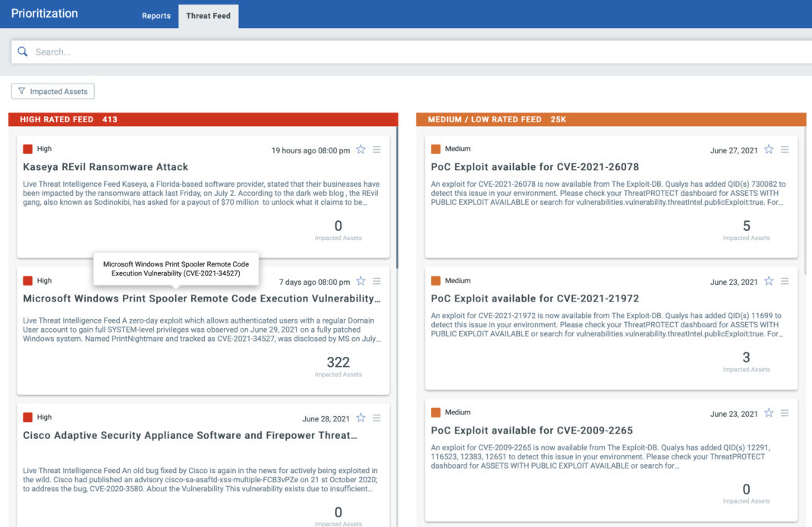Star the Cisco Adaptive Security Appliance card
Screen dimensions: 812x527
361,418
